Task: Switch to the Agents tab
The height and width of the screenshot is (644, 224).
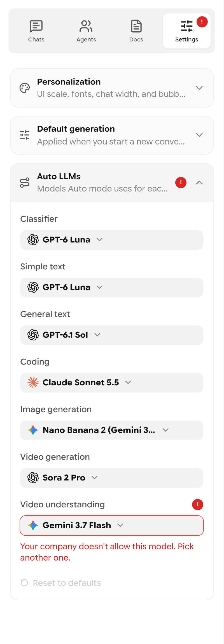Action: click(86, 31)
